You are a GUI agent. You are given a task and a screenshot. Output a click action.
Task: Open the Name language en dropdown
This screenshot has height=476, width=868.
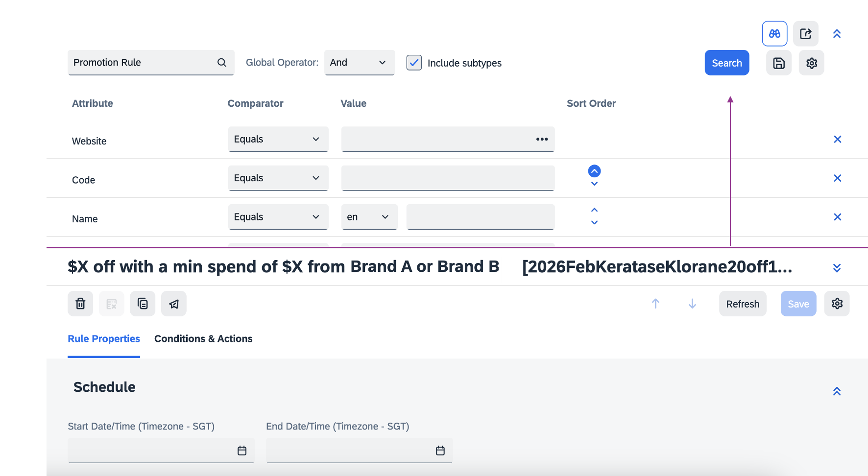[x=369, y=217]
